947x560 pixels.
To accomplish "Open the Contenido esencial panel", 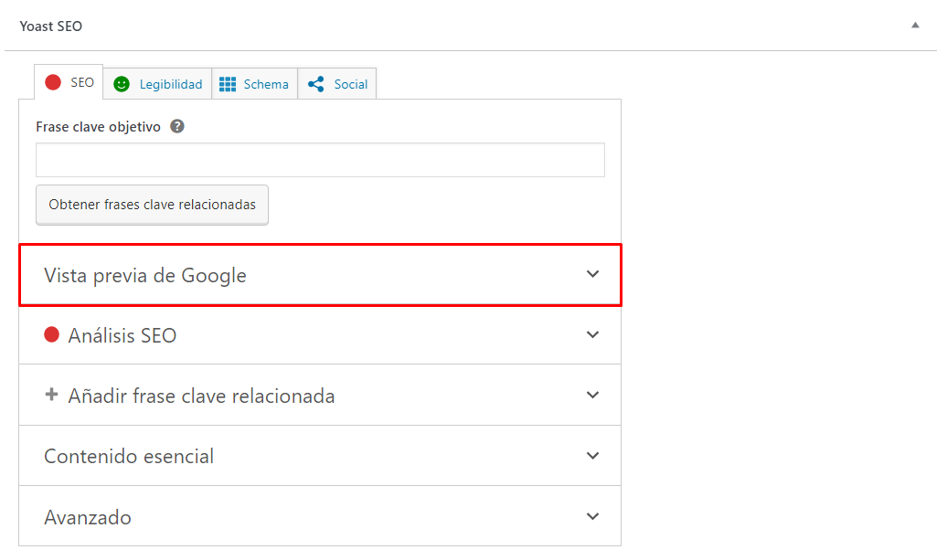I will point(320,455).
